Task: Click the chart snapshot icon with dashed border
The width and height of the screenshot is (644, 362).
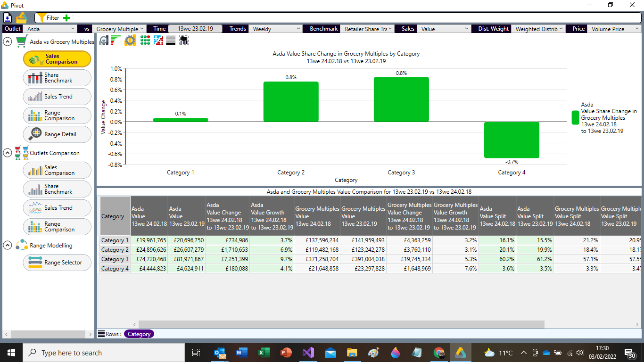Action: 184,41
